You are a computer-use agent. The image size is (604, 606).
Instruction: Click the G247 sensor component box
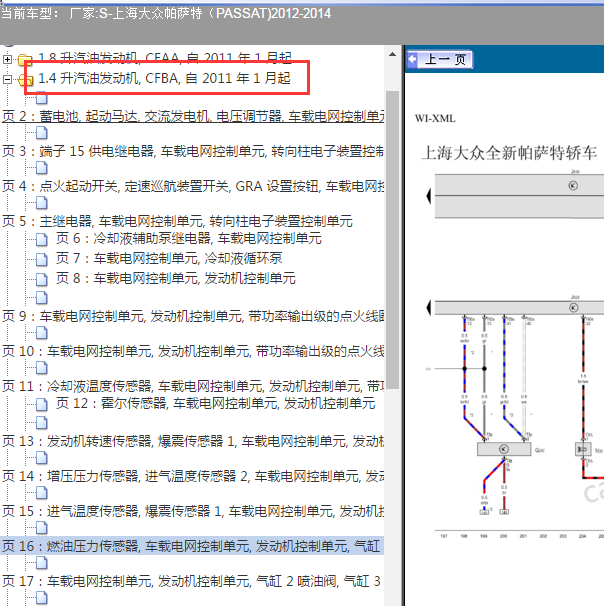click(x=504, y=449)
